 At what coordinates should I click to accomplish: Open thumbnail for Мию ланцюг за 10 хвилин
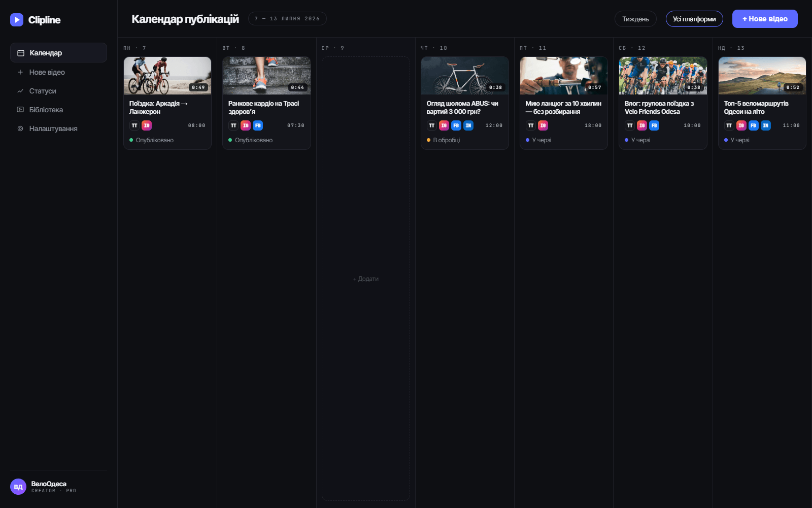[564, 76]
